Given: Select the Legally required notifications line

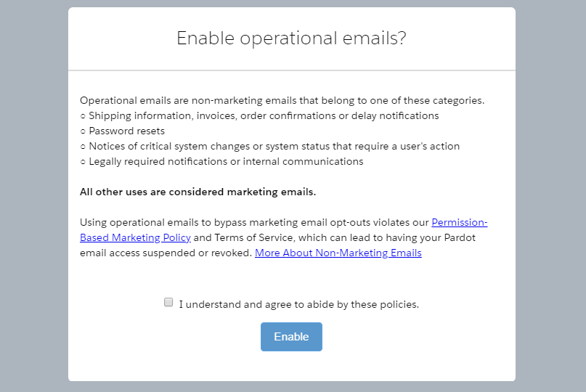Looking at the screenshot, I should click(x=226, y=161).
